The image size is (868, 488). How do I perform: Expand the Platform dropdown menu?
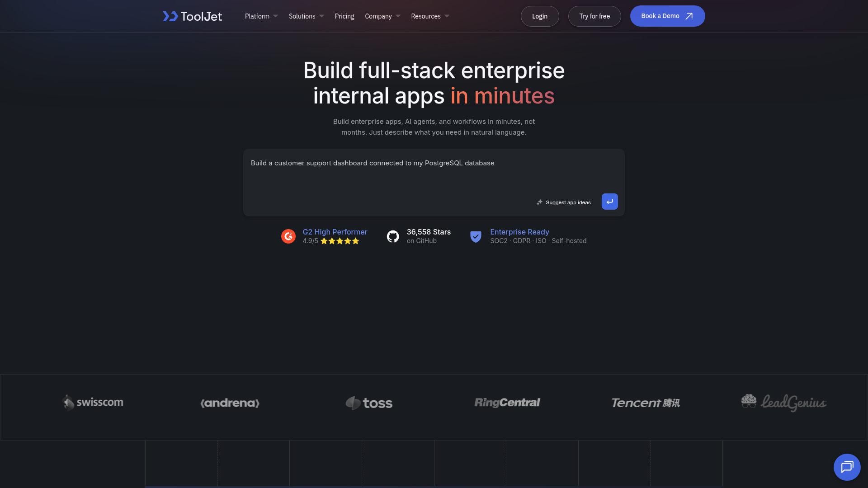[x=261, y=16]
